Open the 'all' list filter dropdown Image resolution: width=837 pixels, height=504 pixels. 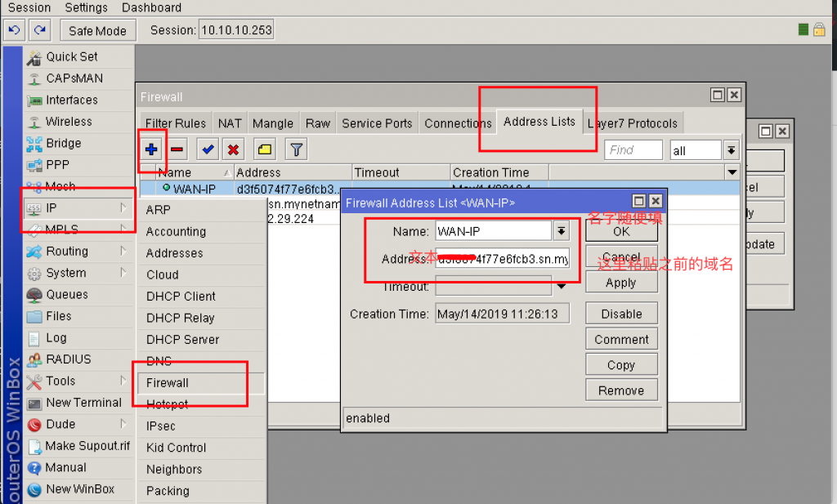[x=731, y=150]
